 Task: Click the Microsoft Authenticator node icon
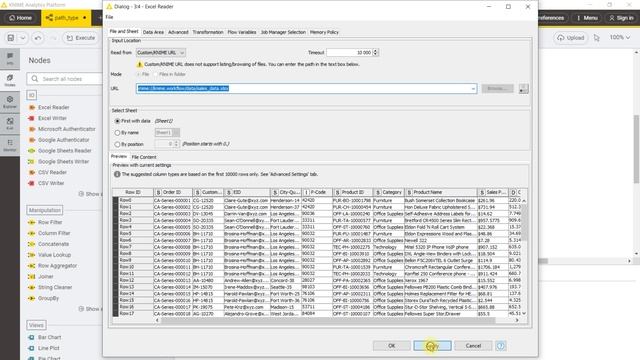(x=31, y=129)
